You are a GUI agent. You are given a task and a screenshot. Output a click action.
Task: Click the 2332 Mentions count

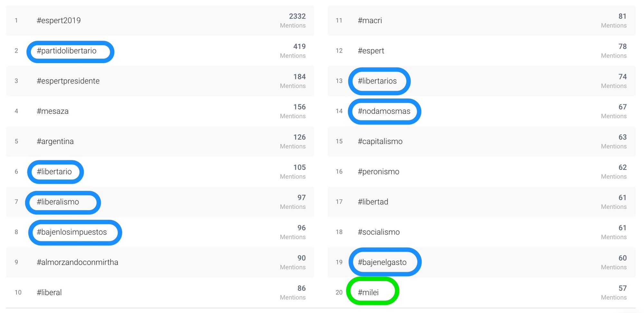pyautogui.click(x=293, y=21)
